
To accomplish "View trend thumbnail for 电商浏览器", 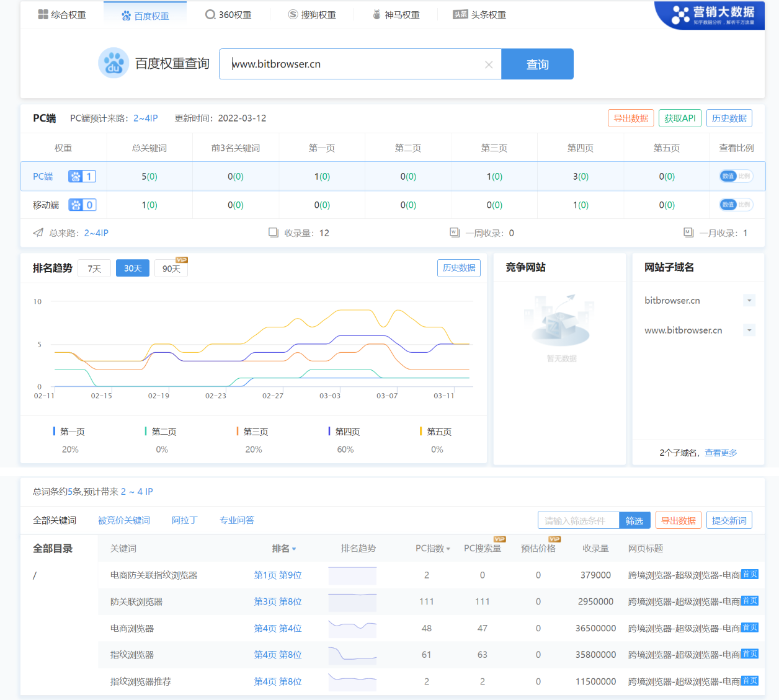I will tap(352, 629).
